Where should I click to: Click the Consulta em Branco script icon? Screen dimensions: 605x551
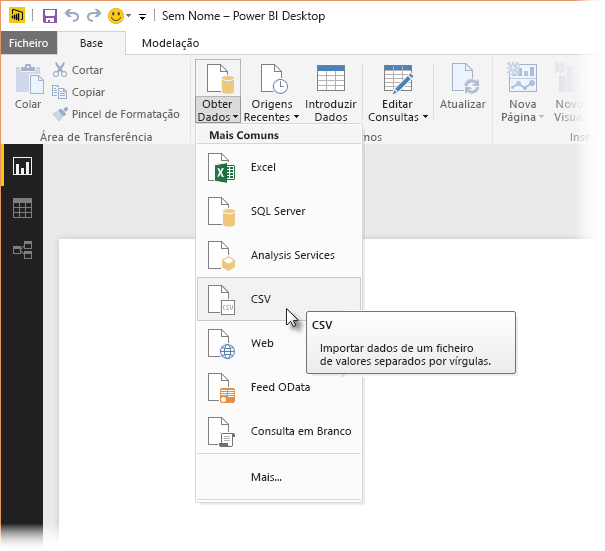click(221, 432)
